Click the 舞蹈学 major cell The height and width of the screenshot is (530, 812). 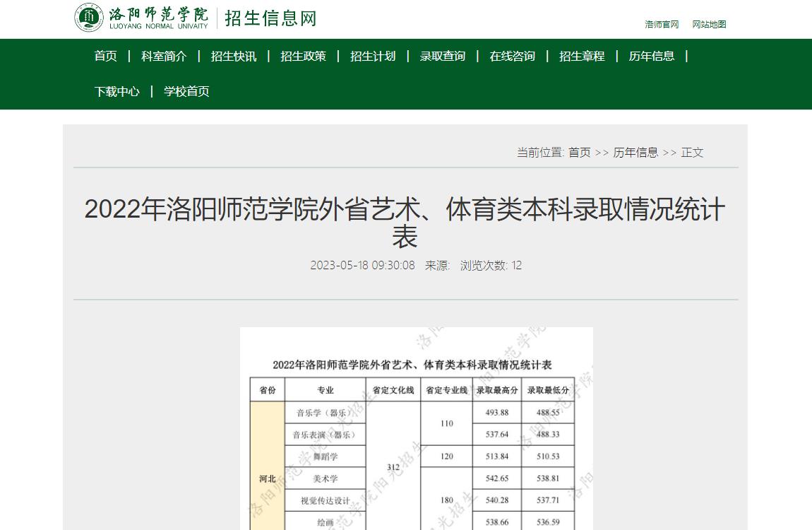tap(326, 457)
